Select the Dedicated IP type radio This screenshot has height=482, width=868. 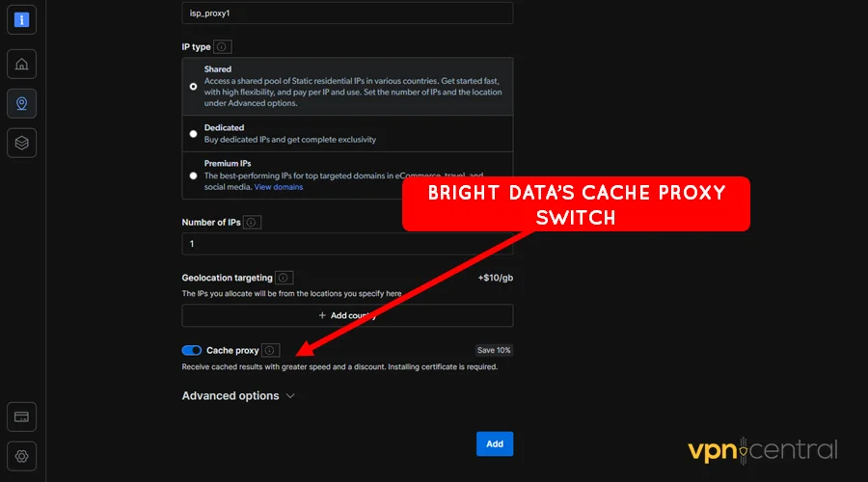(193, 134)
